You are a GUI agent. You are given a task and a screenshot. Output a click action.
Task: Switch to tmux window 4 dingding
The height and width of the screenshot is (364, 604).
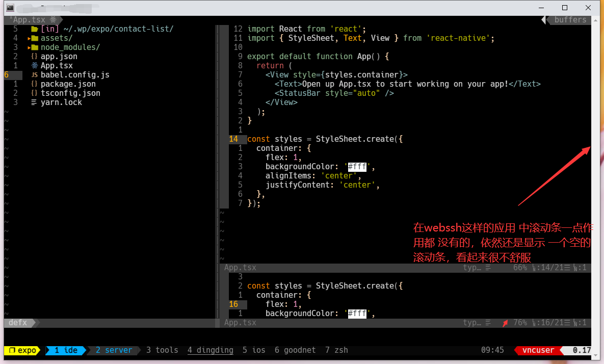tap(211, 350)
